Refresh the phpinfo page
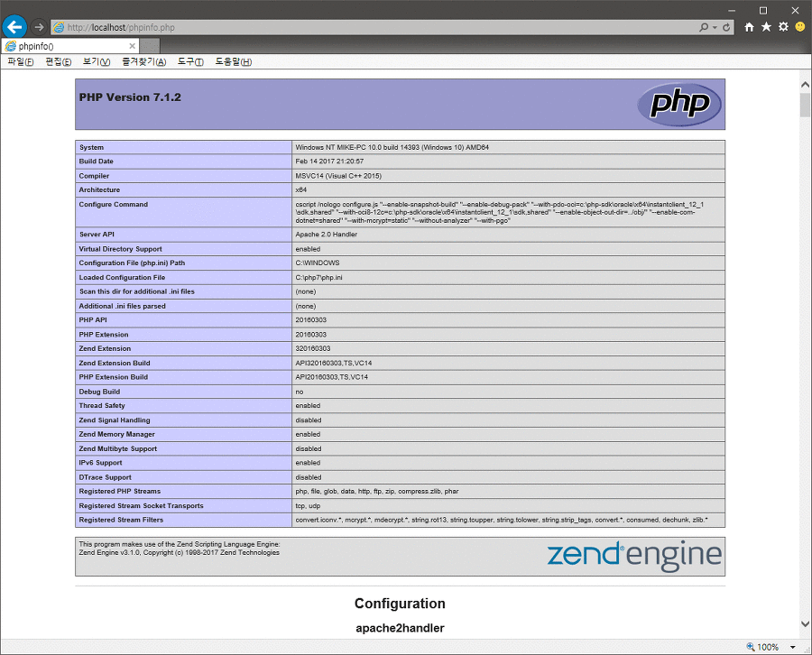 tap(726, 27)
